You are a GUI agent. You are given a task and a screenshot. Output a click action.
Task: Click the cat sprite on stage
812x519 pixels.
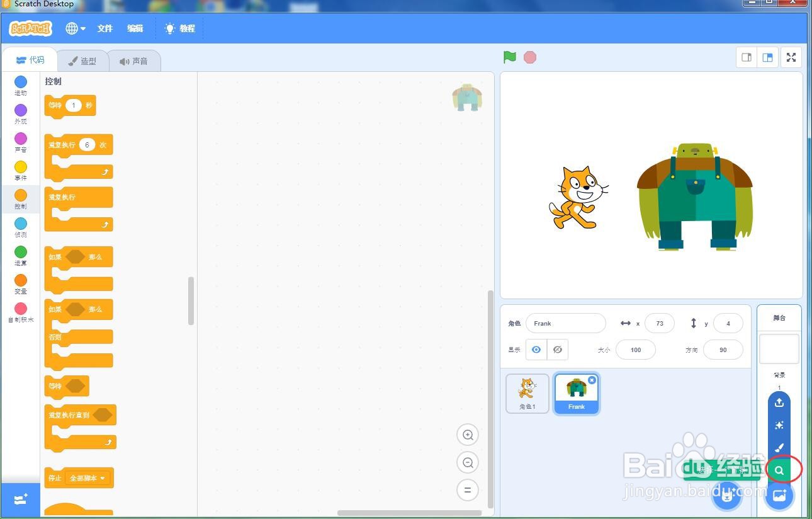pyautogui.click(x=578, y=197)
